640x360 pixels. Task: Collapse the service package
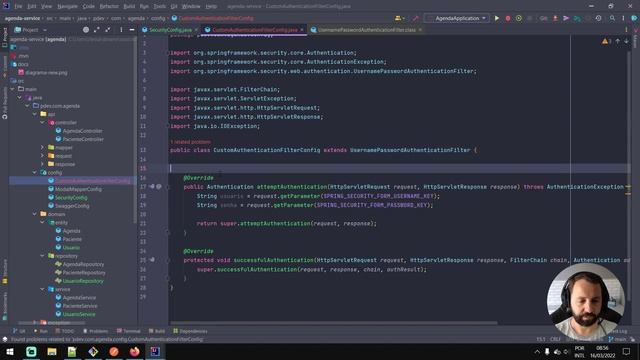[x=42, y=289]
